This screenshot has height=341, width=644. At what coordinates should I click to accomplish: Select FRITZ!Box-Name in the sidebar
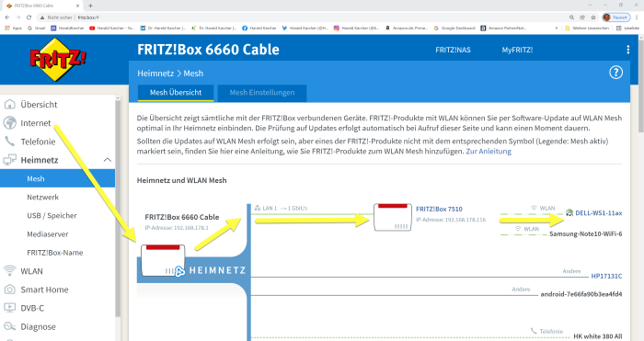(54, 253)
